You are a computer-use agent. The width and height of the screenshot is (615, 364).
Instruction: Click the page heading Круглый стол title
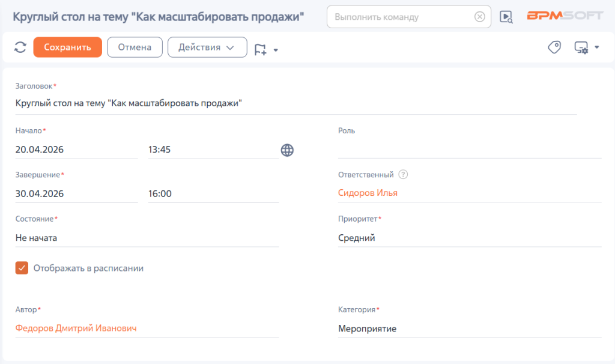[x=158, y=17]
